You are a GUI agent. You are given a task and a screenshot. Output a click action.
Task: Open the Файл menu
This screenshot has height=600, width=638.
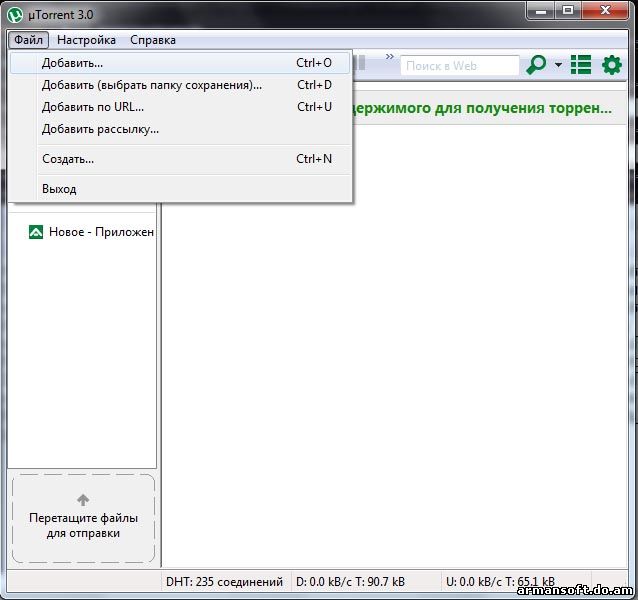tap(28, 40)
